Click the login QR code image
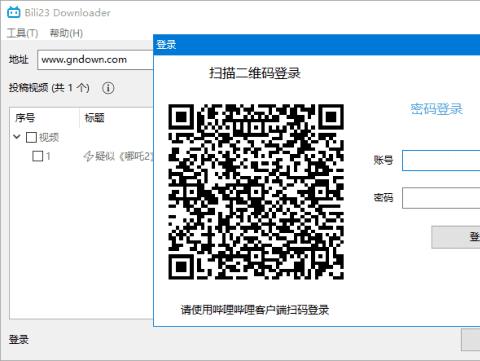480x361 pixels. [x=256, y=192]
